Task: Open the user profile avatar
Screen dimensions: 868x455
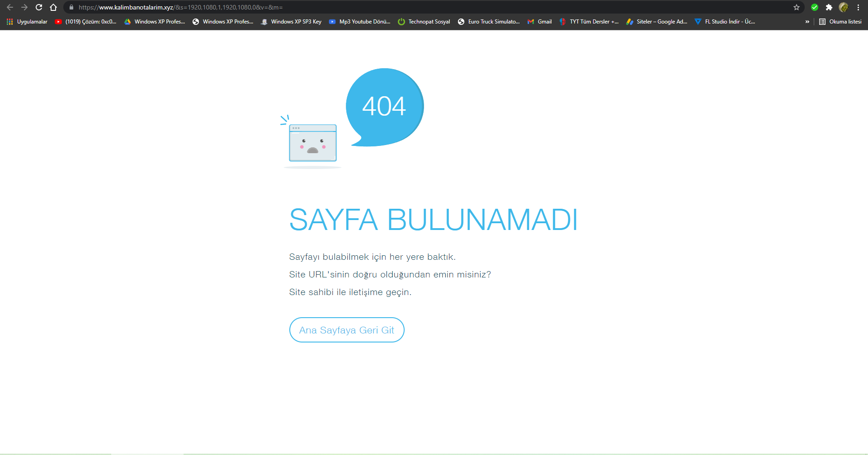Action: (x=844, y=7)
